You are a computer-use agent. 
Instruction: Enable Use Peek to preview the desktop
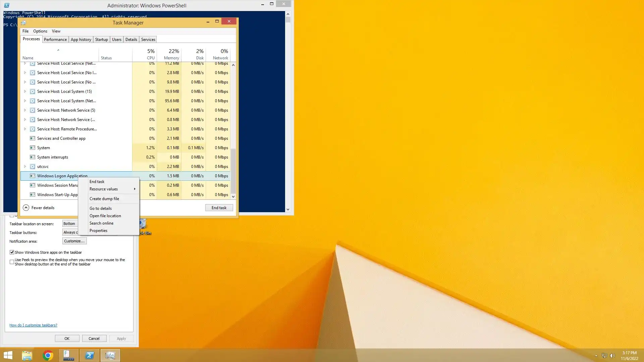[x=12, y=262]
